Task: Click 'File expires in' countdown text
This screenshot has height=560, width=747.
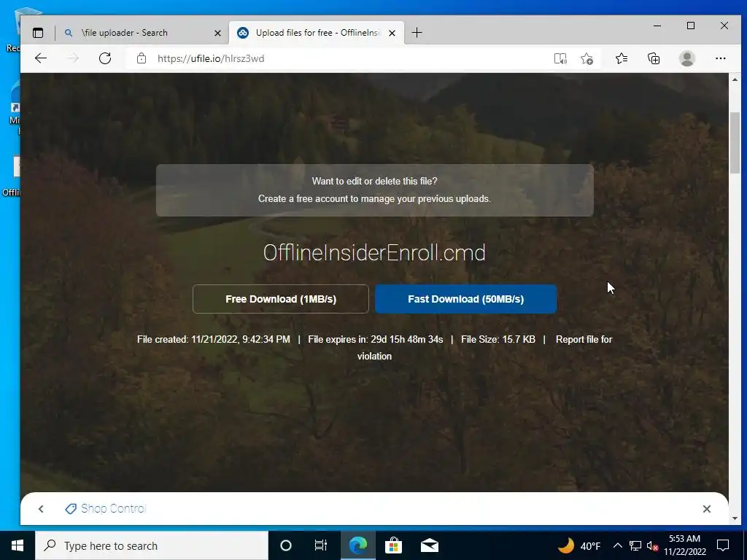Action: pos(376,340)
